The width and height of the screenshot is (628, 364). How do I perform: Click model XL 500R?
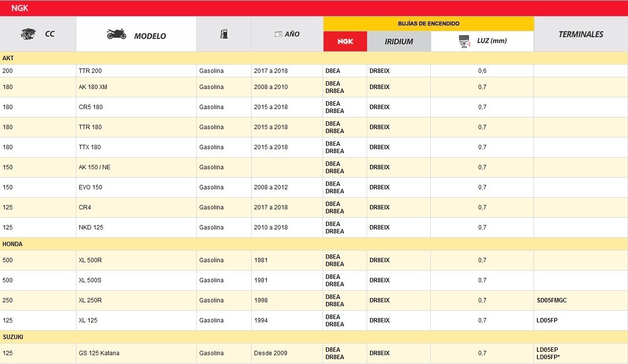click(x=90, y=260)
